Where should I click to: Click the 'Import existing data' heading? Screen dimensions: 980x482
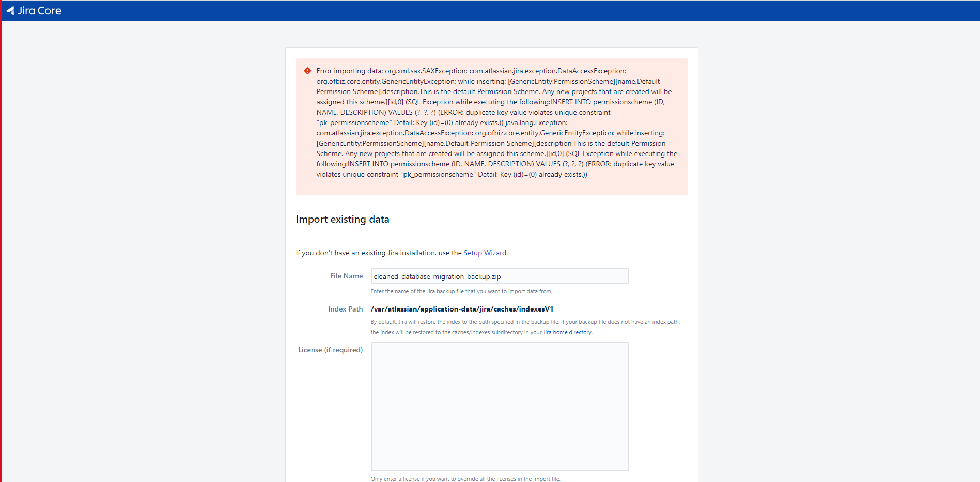point(343,219)
